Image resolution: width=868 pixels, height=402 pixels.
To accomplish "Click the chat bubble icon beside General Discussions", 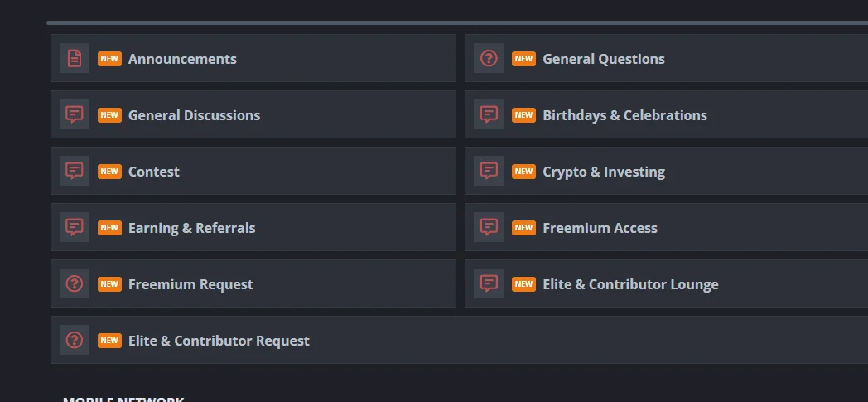I will point(75,114).
